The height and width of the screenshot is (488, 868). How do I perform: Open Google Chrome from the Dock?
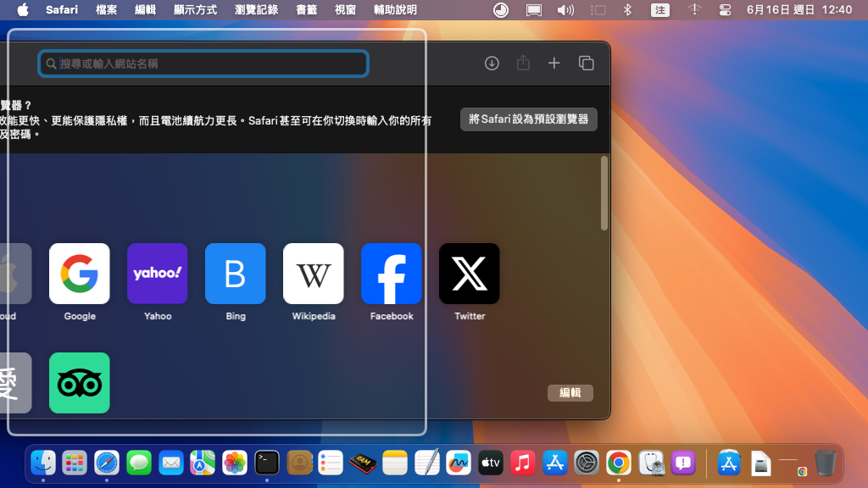(x=618, y=463)
